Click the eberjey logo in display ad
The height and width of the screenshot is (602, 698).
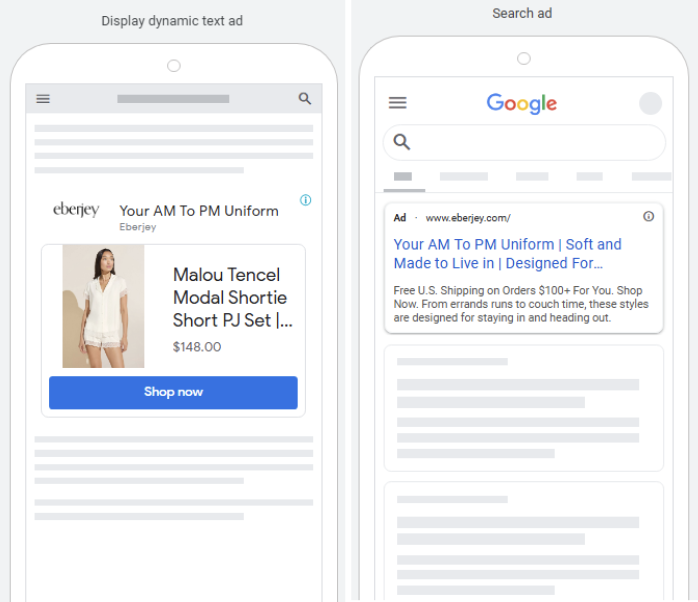(x=76, y=209)
